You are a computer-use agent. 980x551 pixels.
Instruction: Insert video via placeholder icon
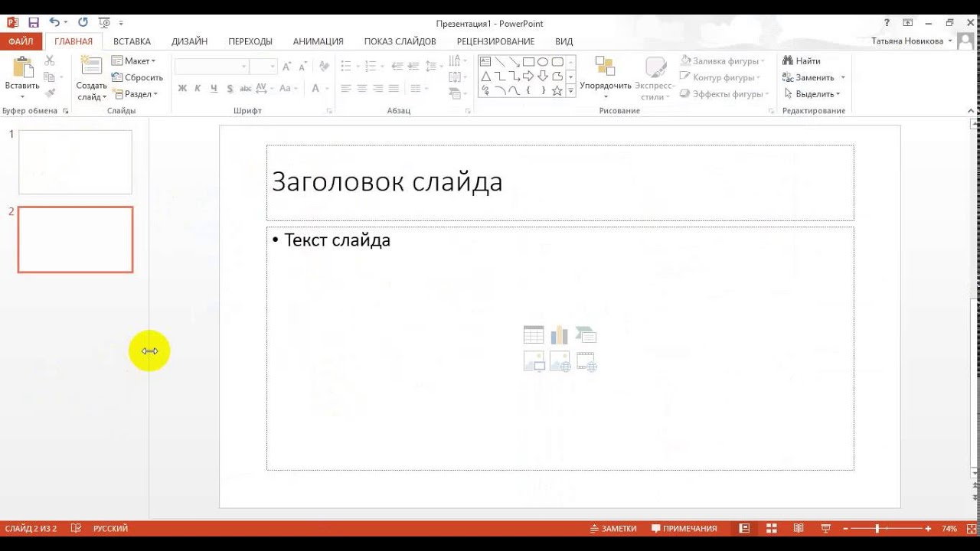pos(586,361)
